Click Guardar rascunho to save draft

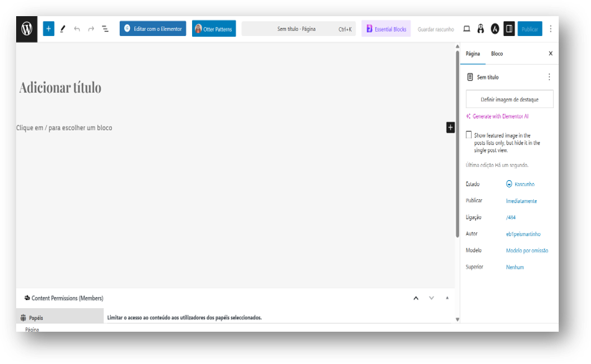coord(436,29)
